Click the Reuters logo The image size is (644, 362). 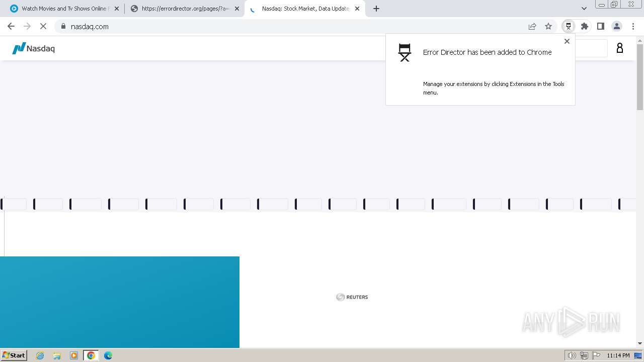[352, 297]
